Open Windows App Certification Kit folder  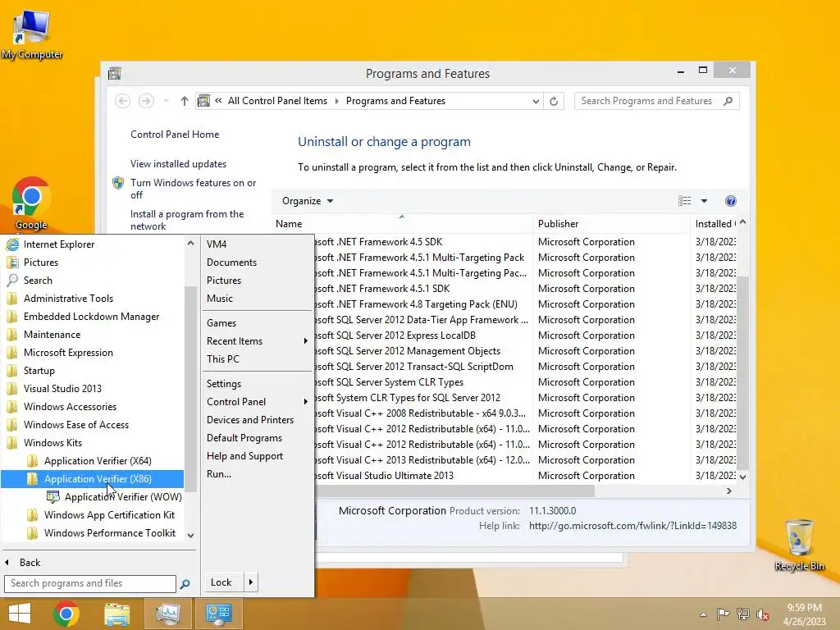tap(101, 515)
